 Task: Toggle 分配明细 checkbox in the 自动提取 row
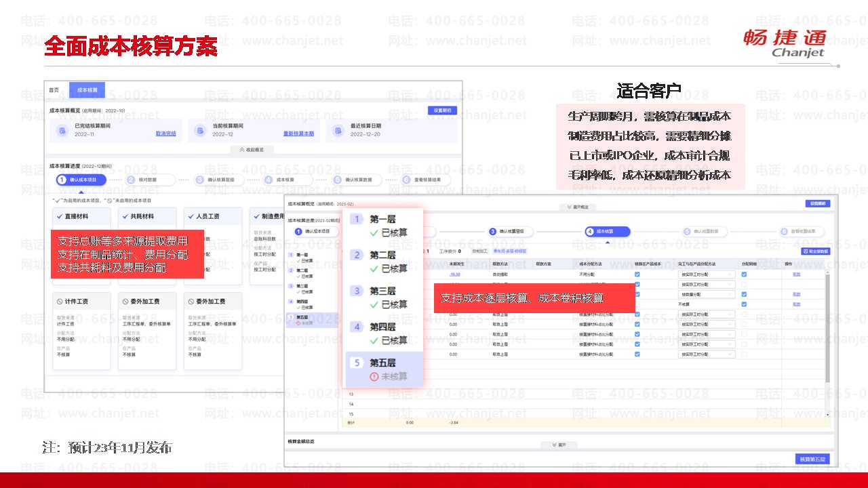tap(745, 274)
